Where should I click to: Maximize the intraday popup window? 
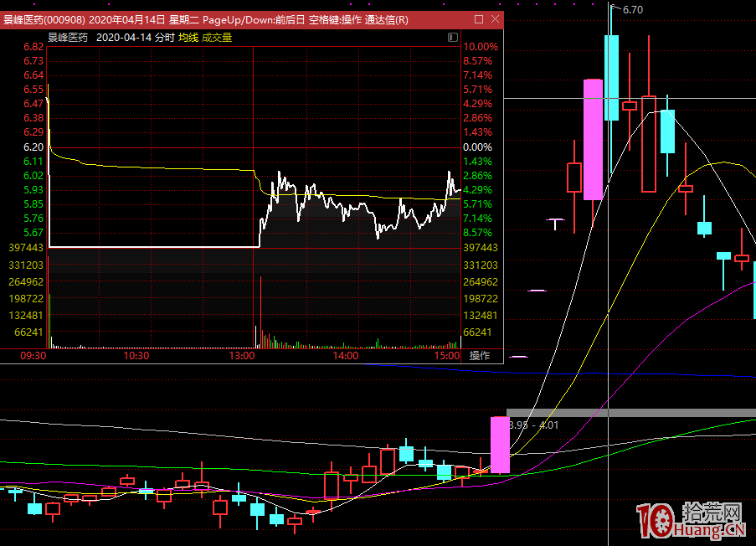(x=479, y=19)
